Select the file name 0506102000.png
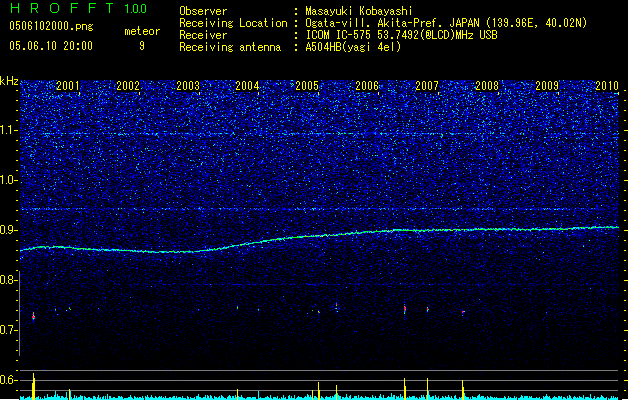629x400 pixels. tap(51, 26)
